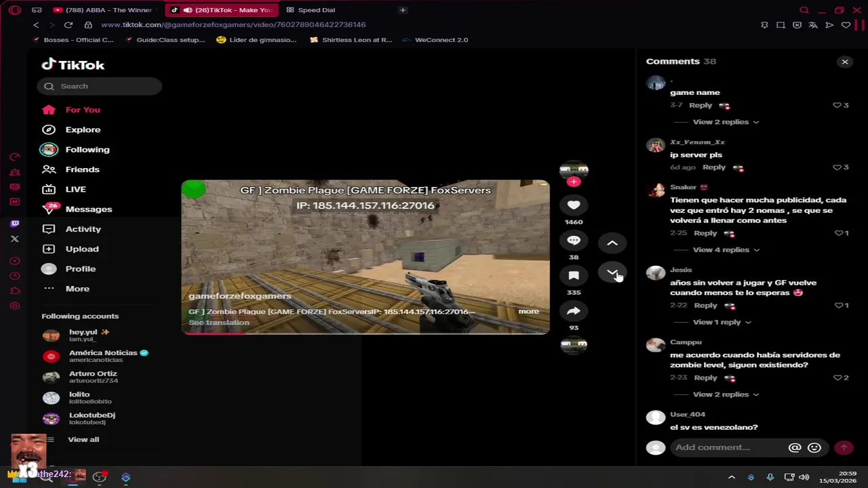Expand 'View 2 replies' under Camppu's comment
The height and width of the screenshot is (488, 868).
pos(726,394)
